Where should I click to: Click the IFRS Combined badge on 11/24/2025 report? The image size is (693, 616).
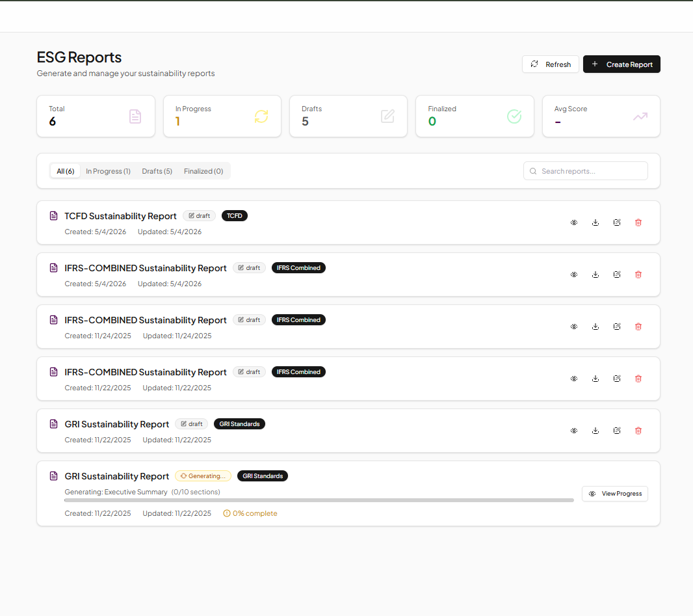coord(298,320)
